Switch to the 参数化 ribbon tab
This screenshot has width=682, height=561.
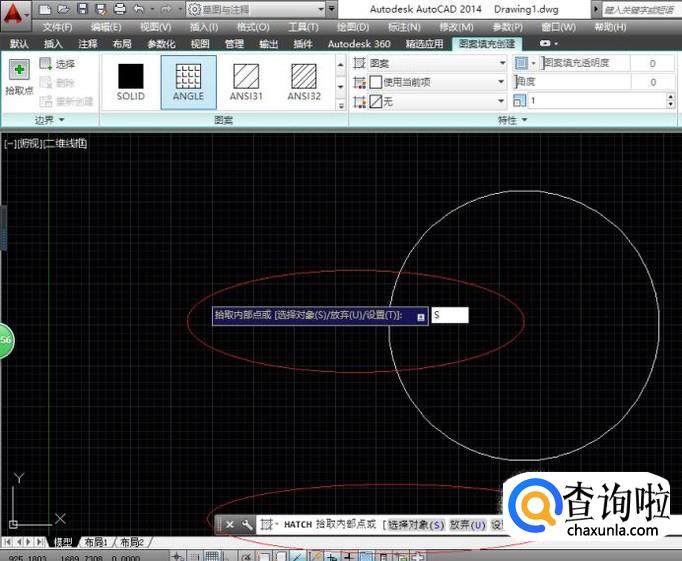pos(161,44)
